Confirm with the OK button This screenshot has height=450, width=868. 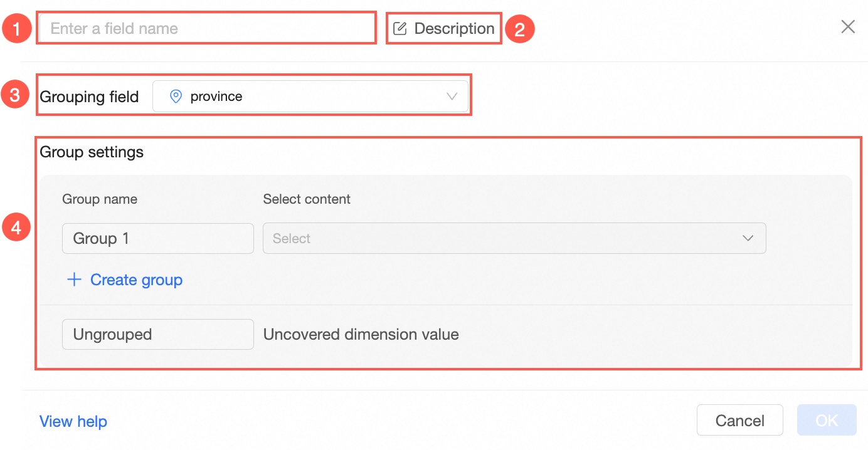click(x=827, y=420)
